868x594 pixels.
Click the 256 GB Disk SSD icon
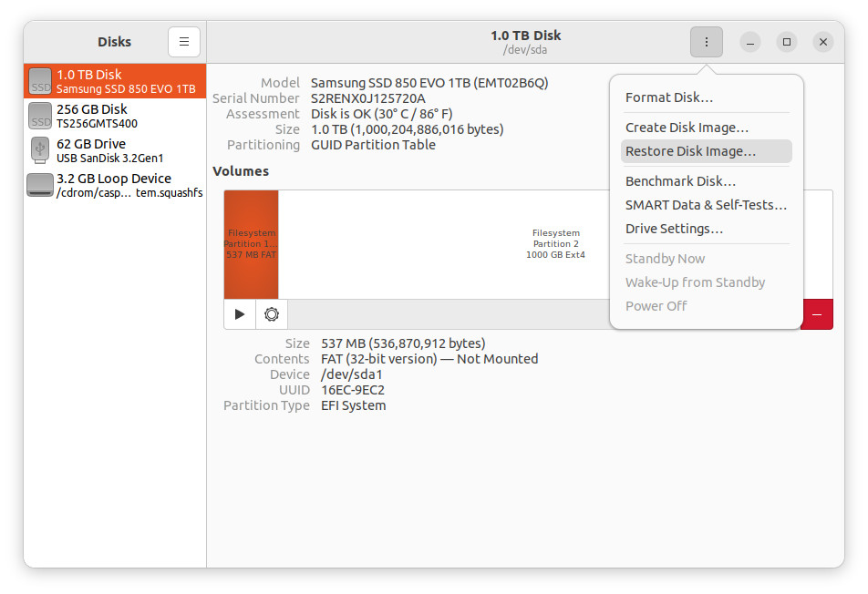[40, 116]
